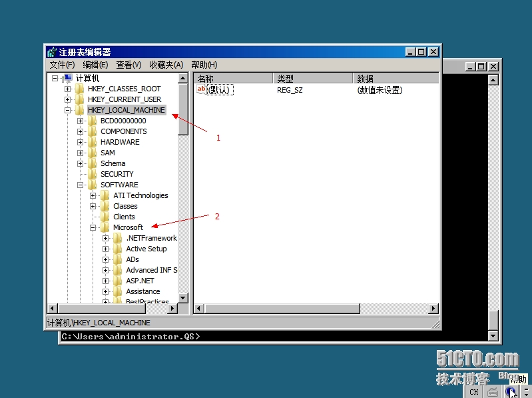Select the Clients key label
Screen dimensions: 532x398
click(125, 217)
